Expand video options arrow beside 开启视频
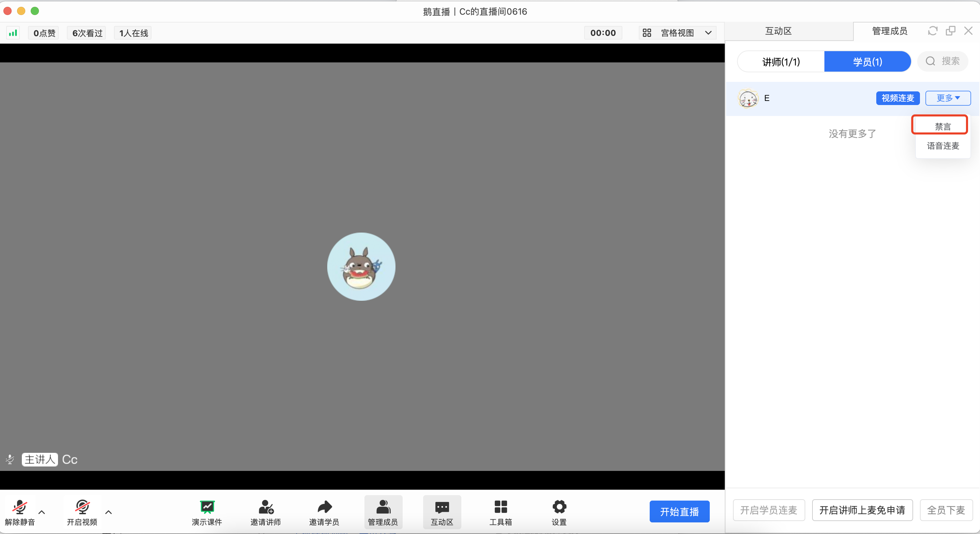The width and height of the screenshot is (980, 534). click(109, 512)
